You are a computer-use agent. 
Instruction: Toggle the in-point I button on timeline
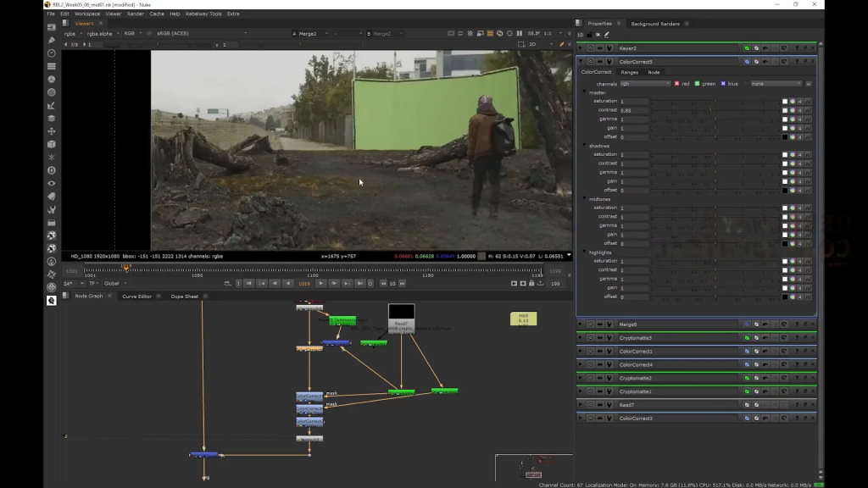pos(238,283)
